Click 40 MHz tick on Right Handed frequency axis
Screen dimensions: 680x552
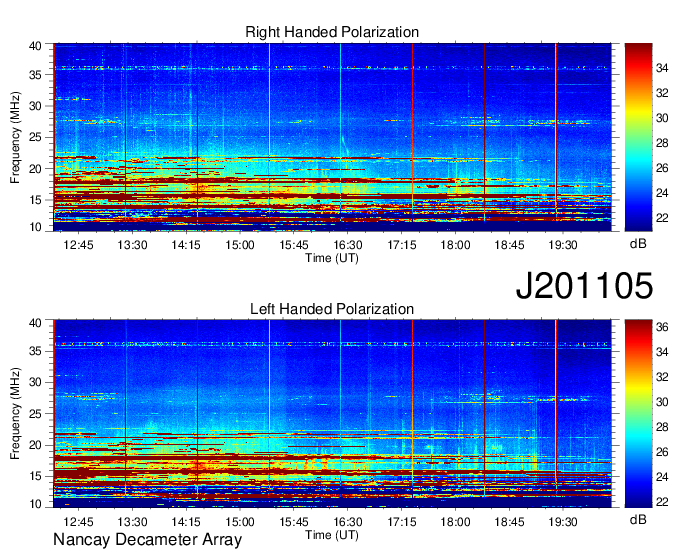[35, 46]
